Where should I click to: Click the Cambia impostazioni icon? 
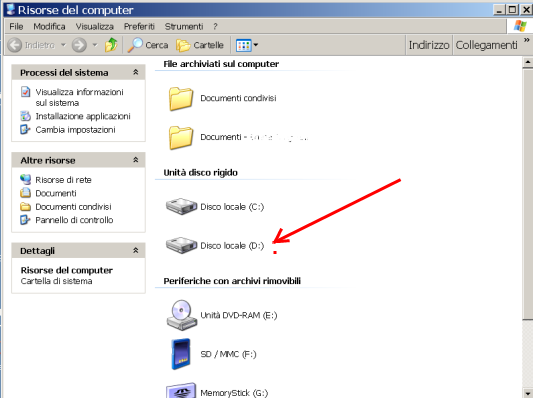click(25, 129)
